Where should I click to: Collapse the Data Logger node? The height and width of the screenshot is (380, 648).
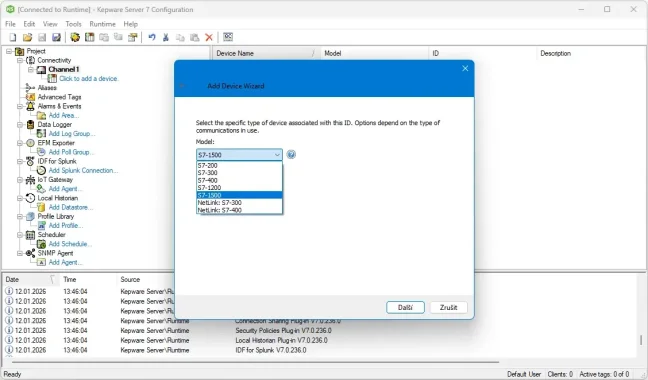coord(20,124)
